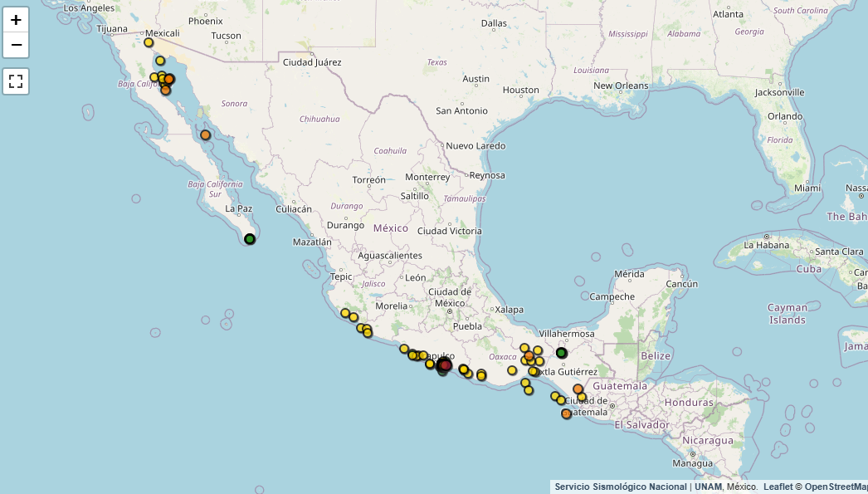Screen dimensions: 868x494
Task: Select the large red earthquake marker near Acapulco
Action: [445, 364]
